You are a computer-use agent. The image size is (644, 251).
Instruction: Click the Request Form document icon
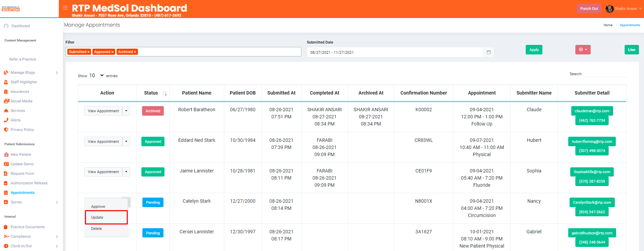coord(6,173)
